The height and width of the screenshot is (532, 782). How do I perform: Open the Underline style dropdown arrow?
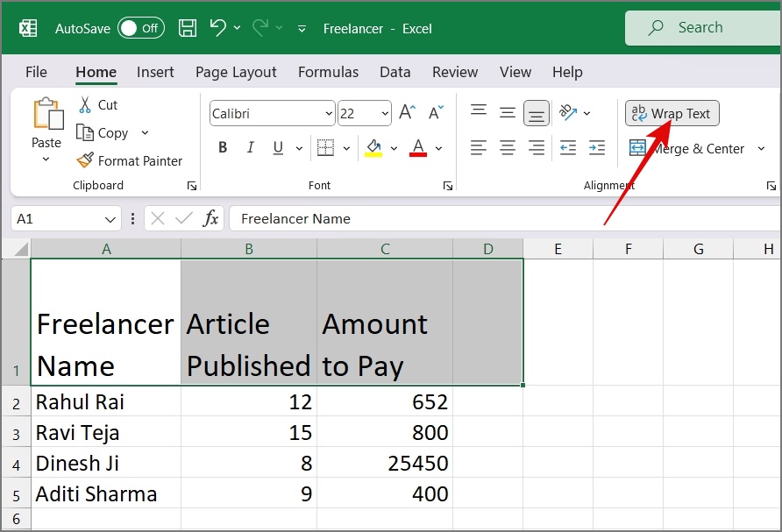pos(299,148)
